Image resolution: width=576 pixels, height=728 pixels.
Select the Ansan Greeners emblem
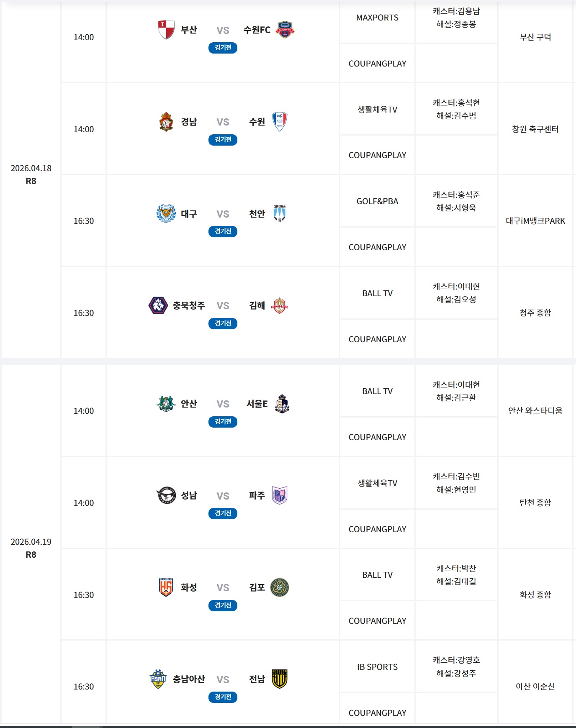pyautogui.click(x=166, y=404)
